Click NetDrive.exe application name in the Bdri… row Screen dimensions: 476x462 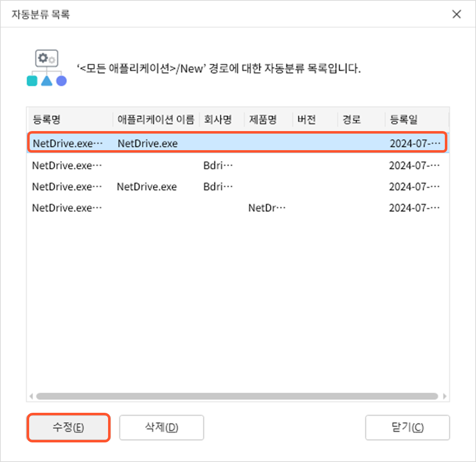[147, 187]
